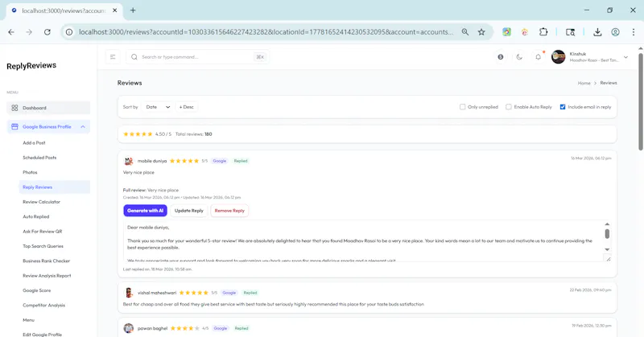Toggle the Desc sort order button
The width and height of the screenshot is (644, 337).
coord(187,107)
